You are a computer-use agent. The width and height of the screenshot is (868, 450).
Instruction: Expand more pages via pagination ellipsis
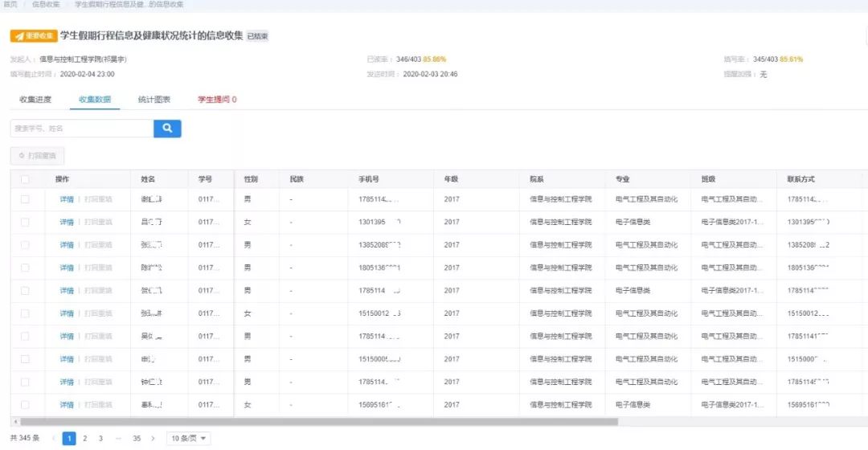coord(118,439)
